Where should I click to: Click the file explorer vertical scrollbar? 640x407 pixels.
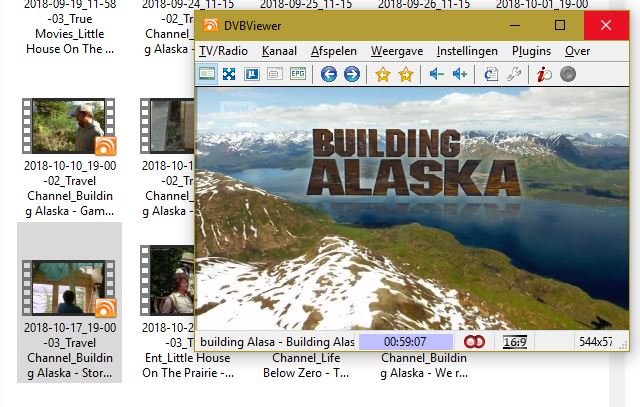point(617,379)
